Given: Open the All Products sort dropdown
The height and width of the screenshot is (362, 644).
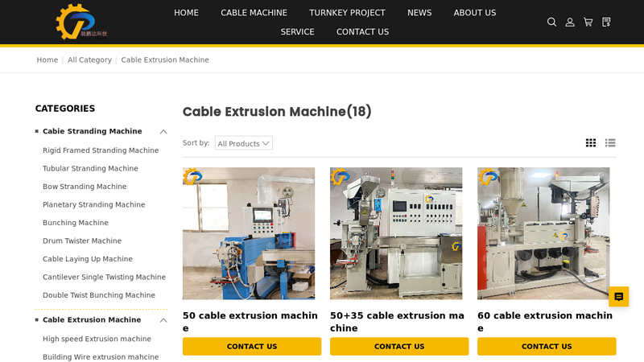Looking at the screenshot, I should 244,143.
